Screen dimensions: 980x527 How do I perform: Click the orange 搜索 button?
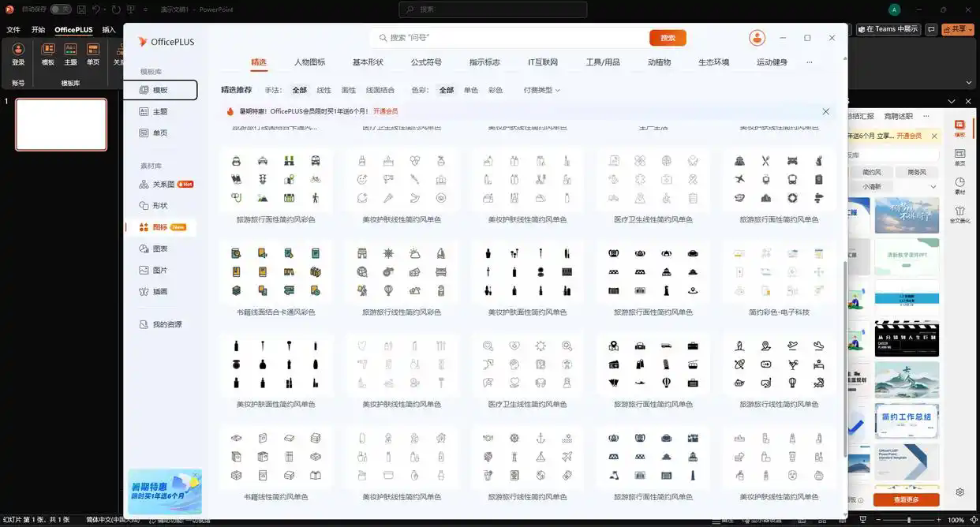pos(668,38)
